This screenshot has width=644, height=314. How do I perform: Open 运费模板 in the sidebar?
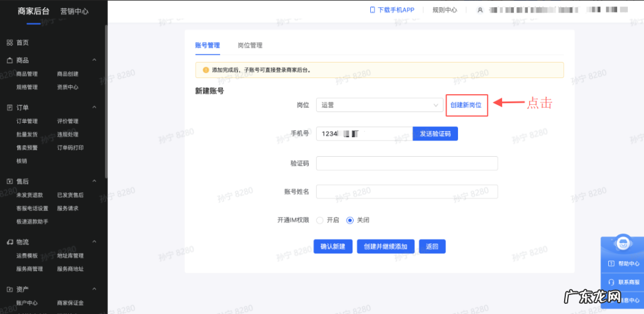(27, 256)
